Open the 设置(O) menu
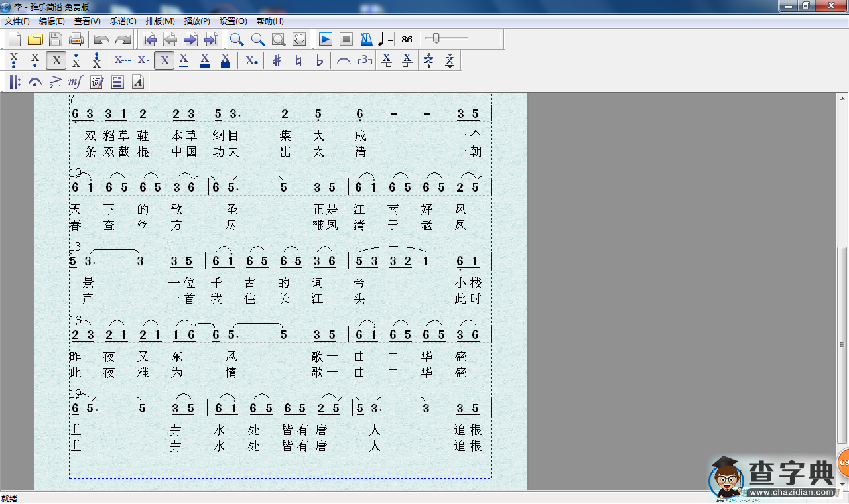Screen dimensions: 849x504 (233, 21)
